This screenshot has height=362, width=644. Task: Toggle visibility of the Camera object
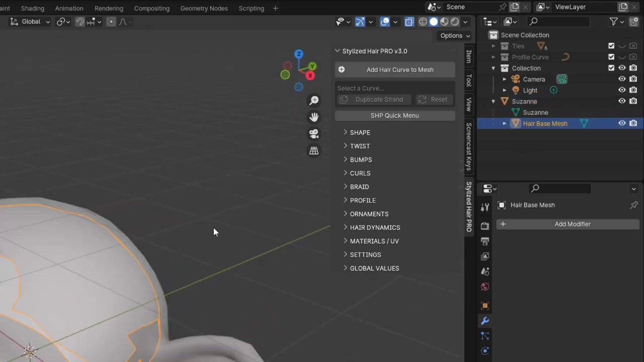tap(622, 79)
